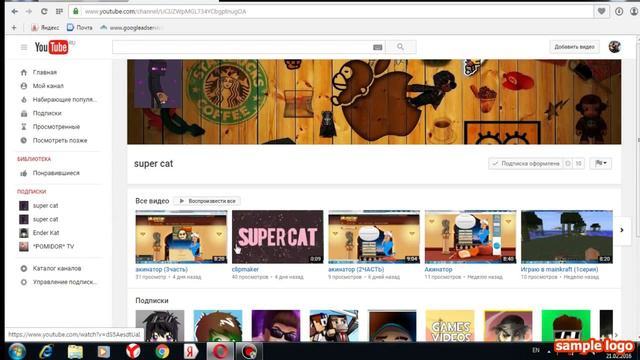Open the www.googleadservices bookmark
The width and height of the screenshot is (640, 360).
click(x=131, y=28)
